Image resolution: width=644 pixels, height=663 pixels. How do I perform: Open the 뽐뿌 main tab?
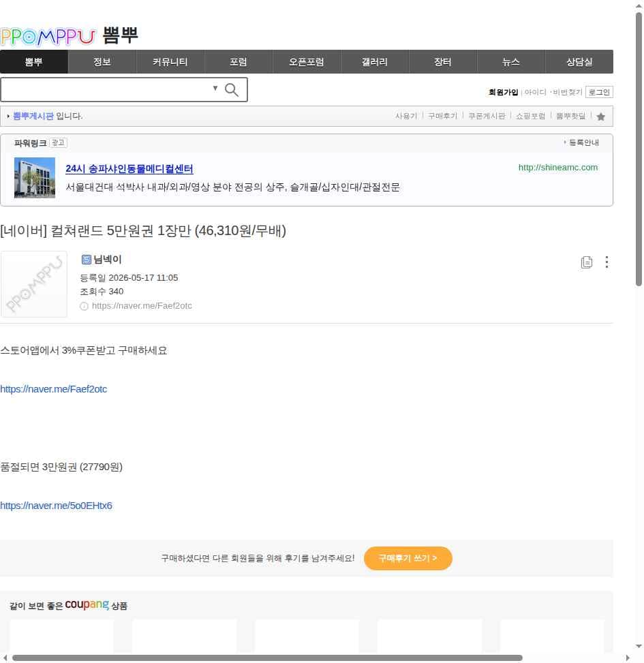pos(34,62)
